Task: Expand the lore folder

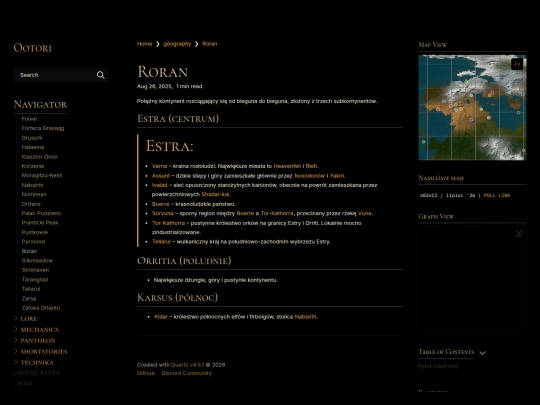Action: (29, 319)
